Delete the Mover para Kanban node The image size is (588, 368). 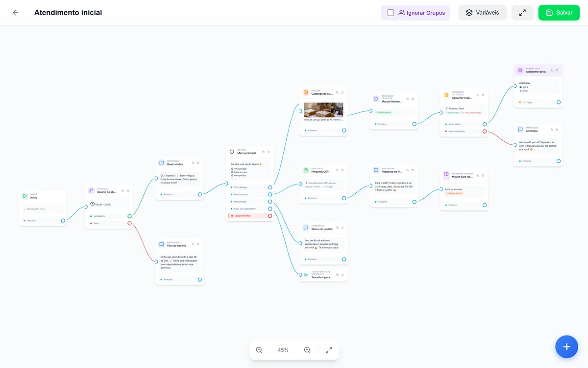483,175
